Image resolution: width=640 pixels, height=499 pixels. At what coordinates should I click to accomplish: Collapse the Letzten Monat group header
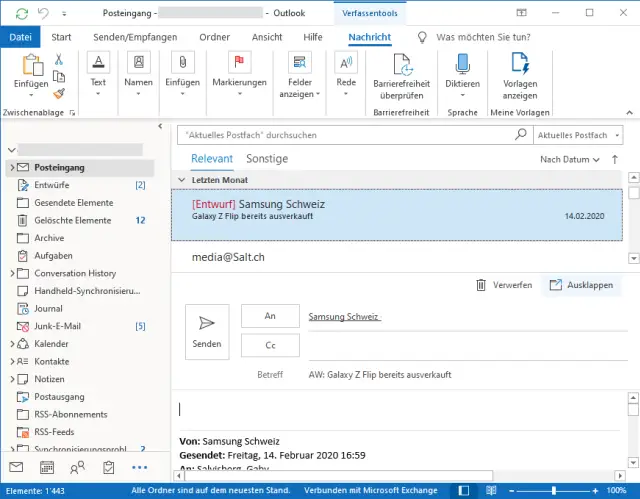pos(182,180)
